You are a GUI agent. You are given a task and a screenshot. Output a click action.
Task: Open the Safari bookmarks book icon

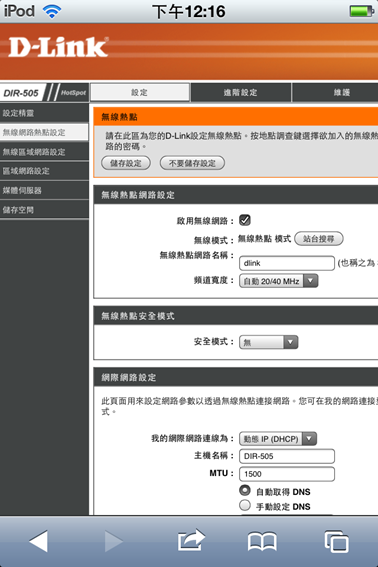[x=263, y=541]
